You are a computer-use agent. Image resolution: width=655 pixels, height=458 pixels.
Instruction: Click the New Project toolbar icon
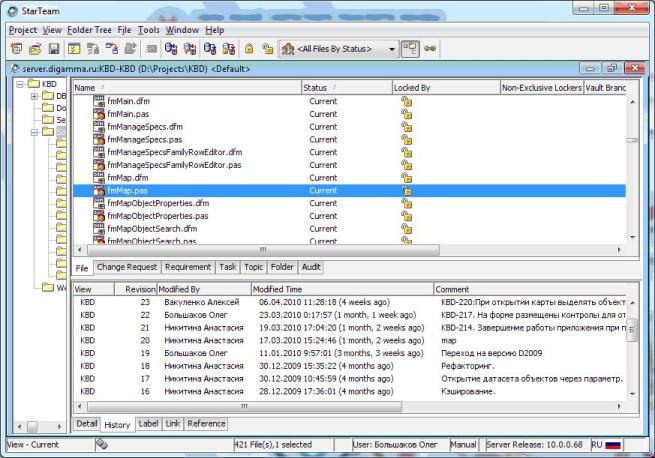[x=16, y=49]
